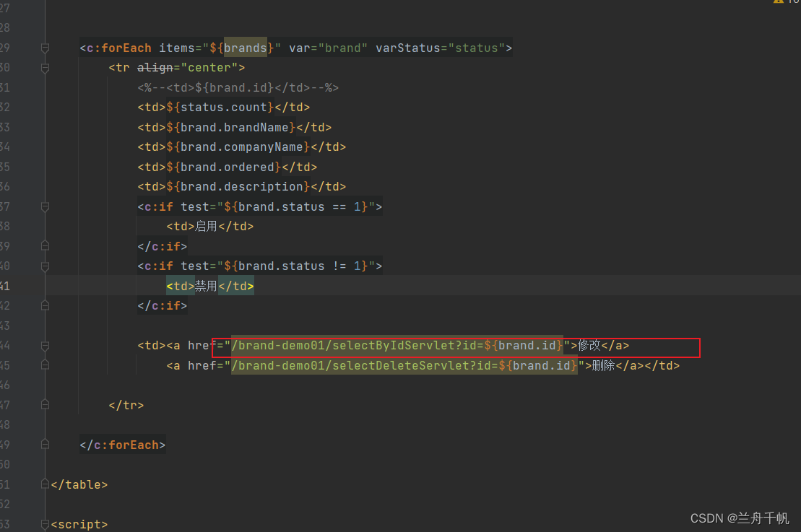Screen dimensions: 801x532
Task: Click the "center" attribute value
Action: coord(209,67)
